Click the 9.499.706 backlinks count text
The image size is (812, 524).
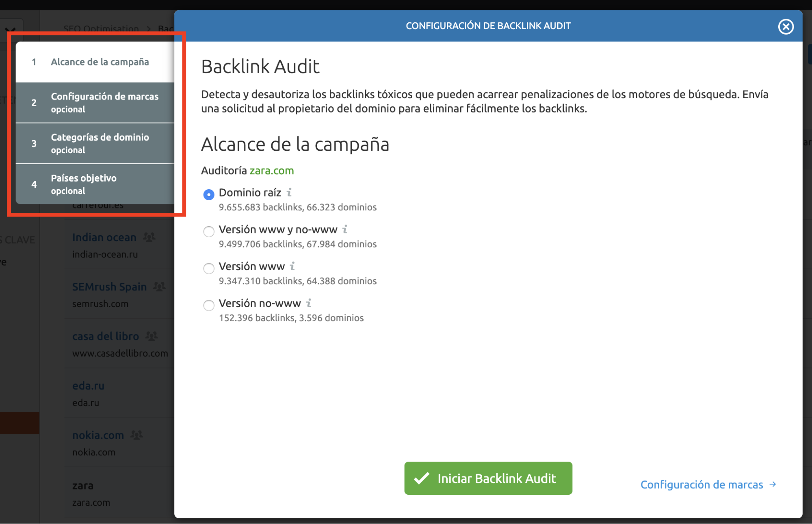[x=260, y=244]
